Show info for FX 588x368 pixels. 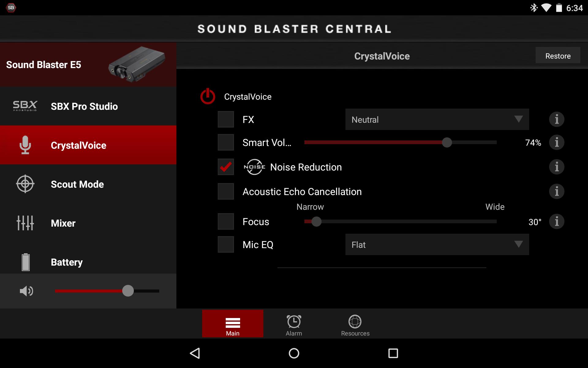556,119
